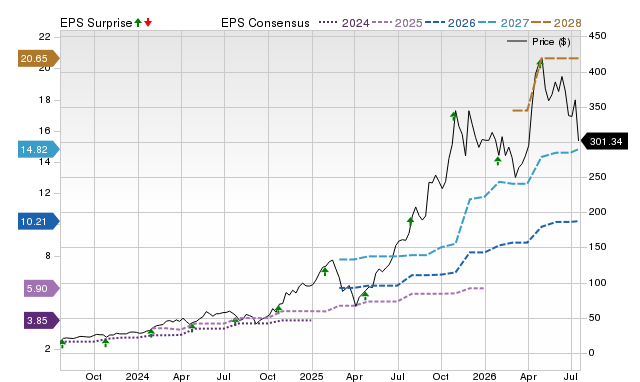
Task: Click the 400 label on the price axis
Action: pyautogui.click(x=597, y=72)
